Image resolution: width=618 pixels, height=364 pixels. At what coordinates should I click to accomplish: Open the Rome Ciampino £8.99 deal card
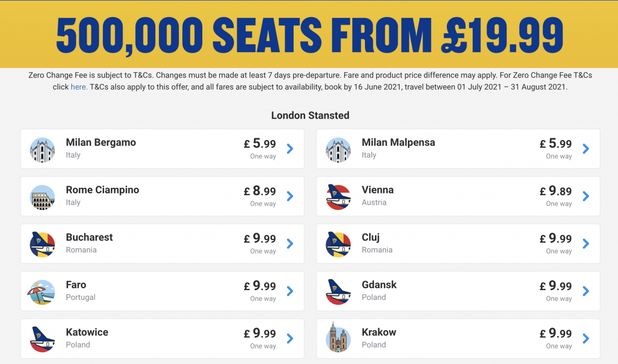point(162,197)
